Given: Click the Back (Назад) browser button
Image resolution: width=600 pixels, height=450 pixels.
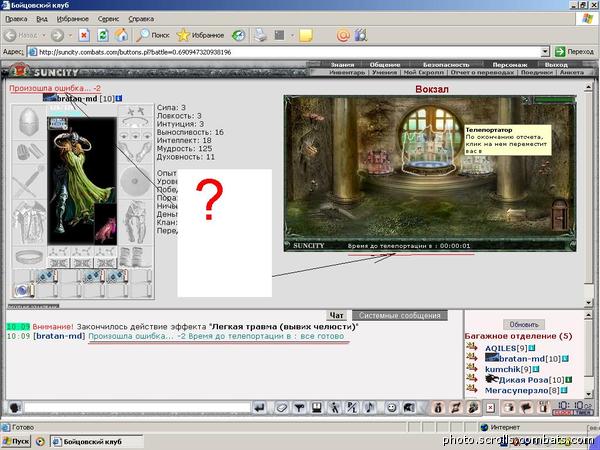Looking at the screenshot, I should tap(21, 35).
